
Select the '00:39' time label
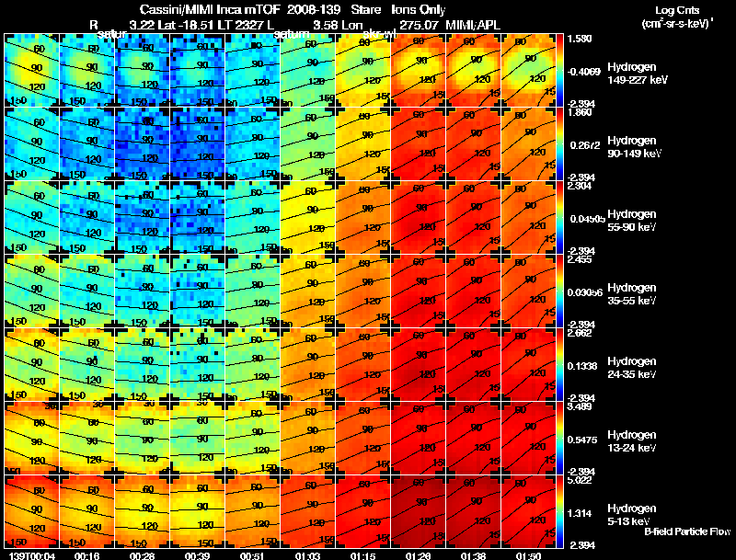pyautogui.click(x=197, y=555)
